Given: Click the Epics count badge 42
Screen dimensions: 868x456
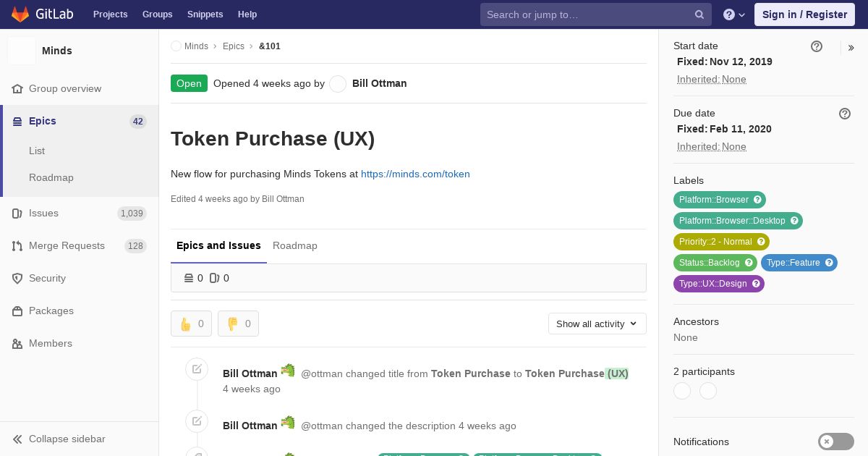Looking at the screenshot, I should click(x=138, y=122).
